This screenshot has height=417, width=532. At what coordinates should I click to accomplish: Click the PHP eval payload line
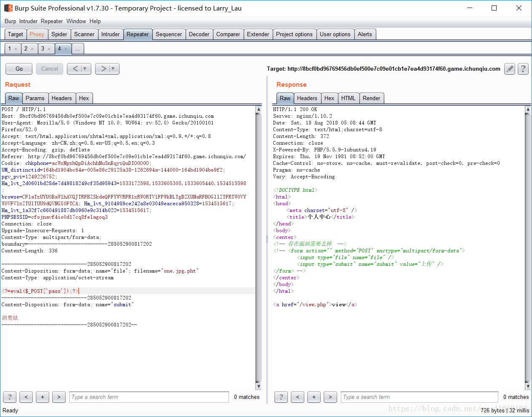tap(40, 291)
